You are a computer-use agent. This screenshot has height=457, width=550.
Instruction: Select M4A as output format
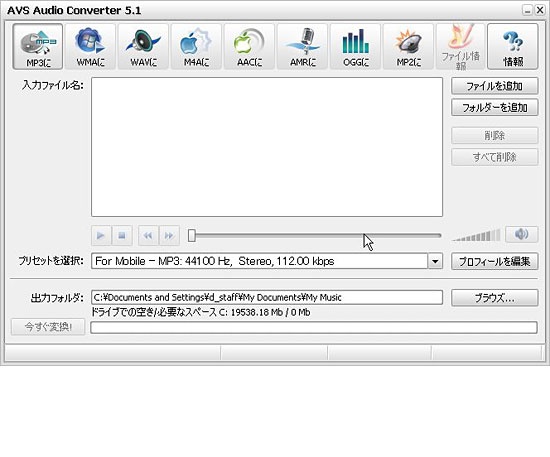coord(196,46)
